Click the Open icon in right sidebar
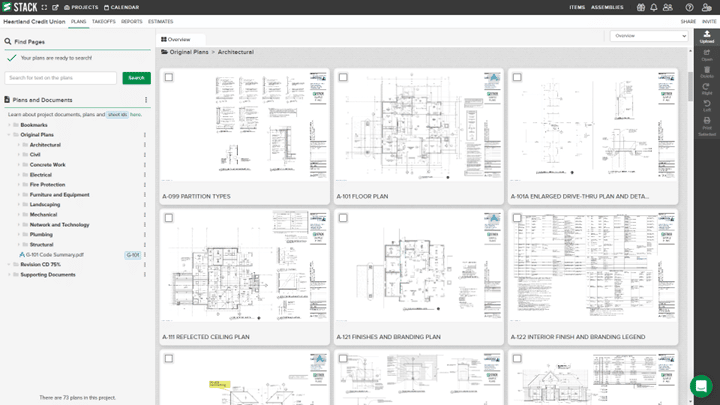Viewport: 720px width, 405px height. click(707, 55)
